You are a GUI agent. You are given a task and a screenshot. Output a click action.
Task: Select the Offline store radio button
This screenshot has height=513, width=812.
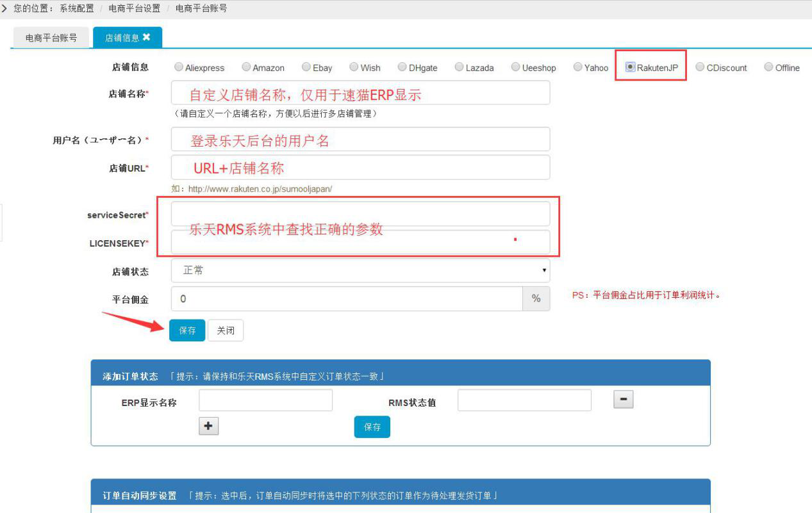click(768, 67)
